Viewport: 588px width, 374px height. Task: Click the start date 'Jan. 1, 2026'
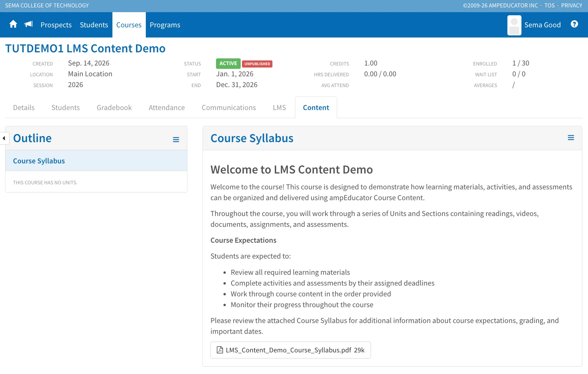235,74
